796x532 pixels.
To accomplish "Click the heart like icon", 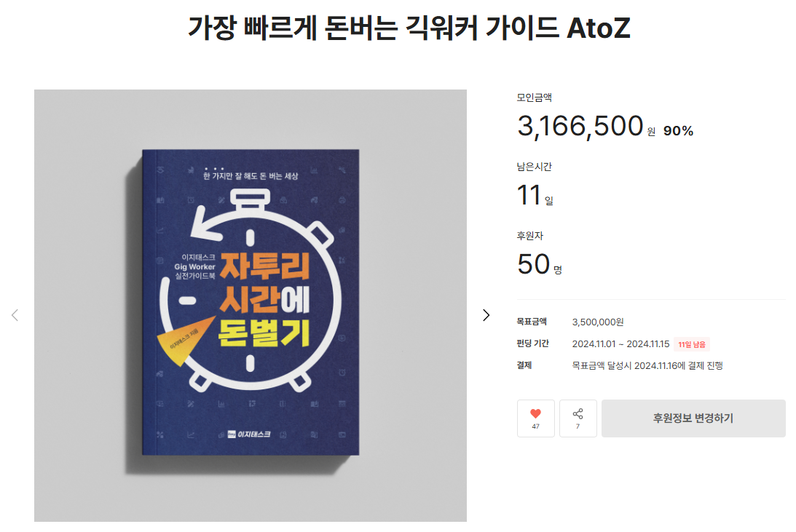I will [x=535, y=413].
